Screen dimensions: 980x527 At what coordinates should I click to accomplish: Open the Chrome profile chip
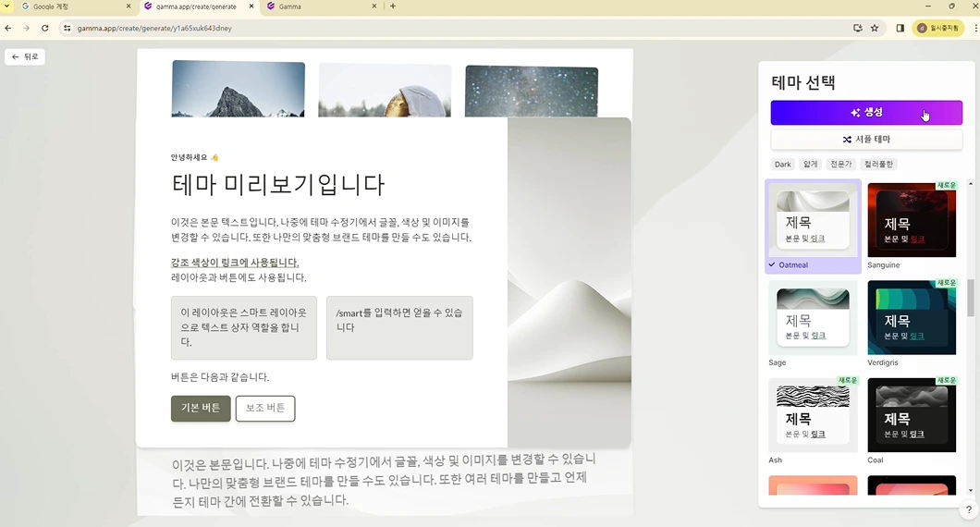(938, 28)
